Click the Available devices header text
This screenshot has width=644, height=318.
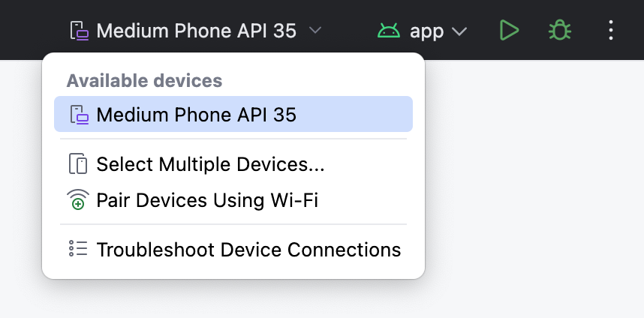click(x=144, y=80)
